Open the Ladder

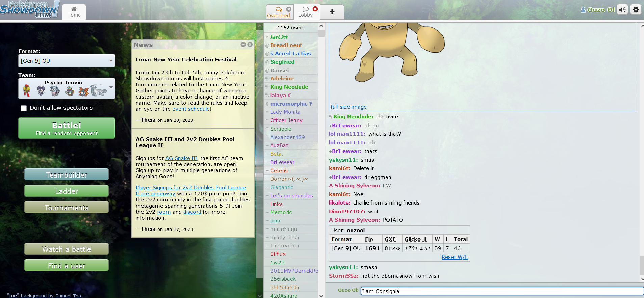coord(67,191)
